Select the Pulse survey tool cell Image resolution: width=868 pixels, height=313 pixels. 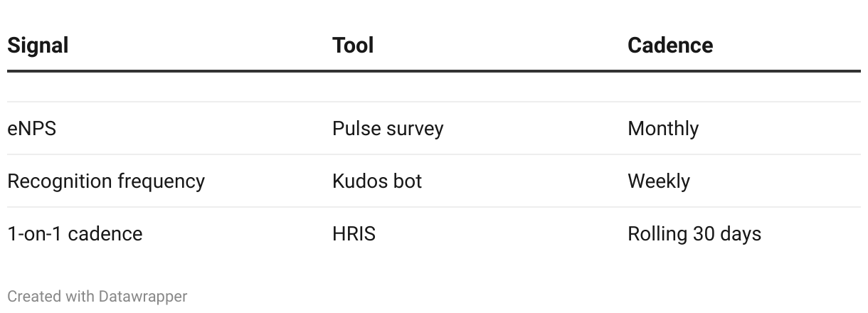click(x=388, y=129)
